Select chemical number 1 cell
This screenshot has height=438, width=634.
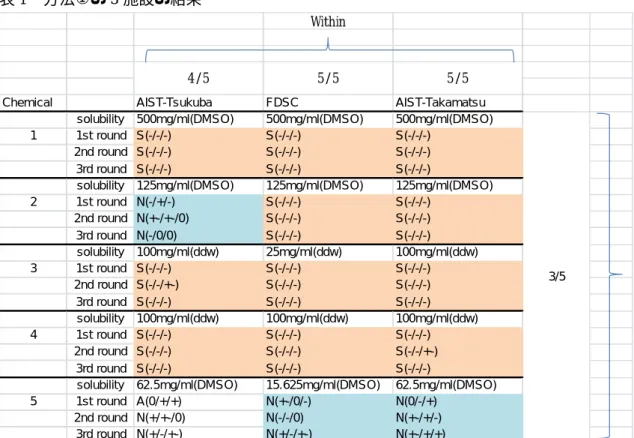point(33,135)
